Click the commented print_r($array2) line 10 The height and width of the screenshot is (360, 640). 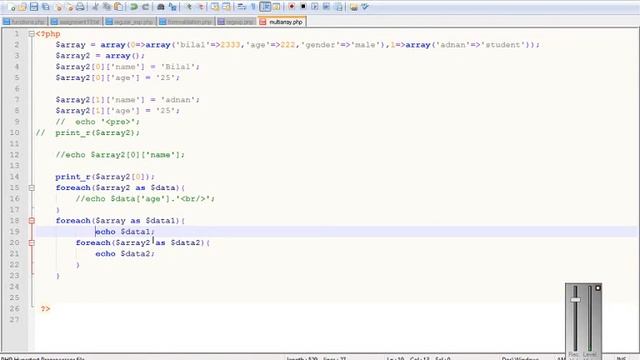pos(88,133)
